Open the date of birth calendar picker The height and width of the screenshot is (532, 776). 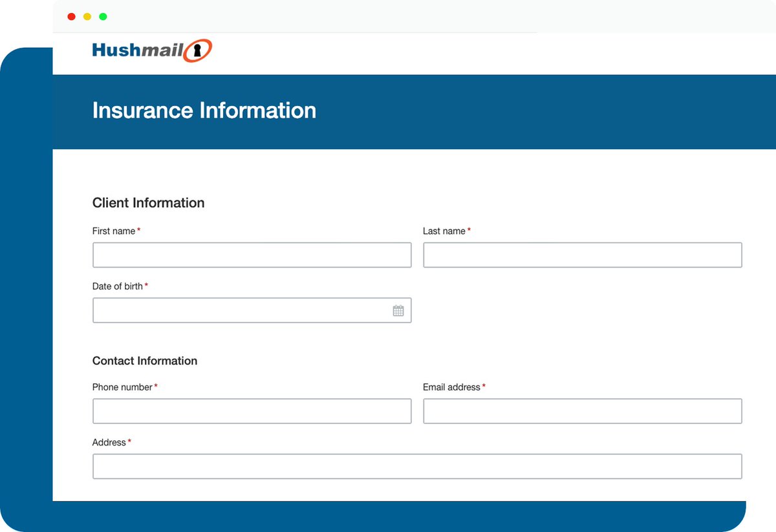[x=398, y=311]
